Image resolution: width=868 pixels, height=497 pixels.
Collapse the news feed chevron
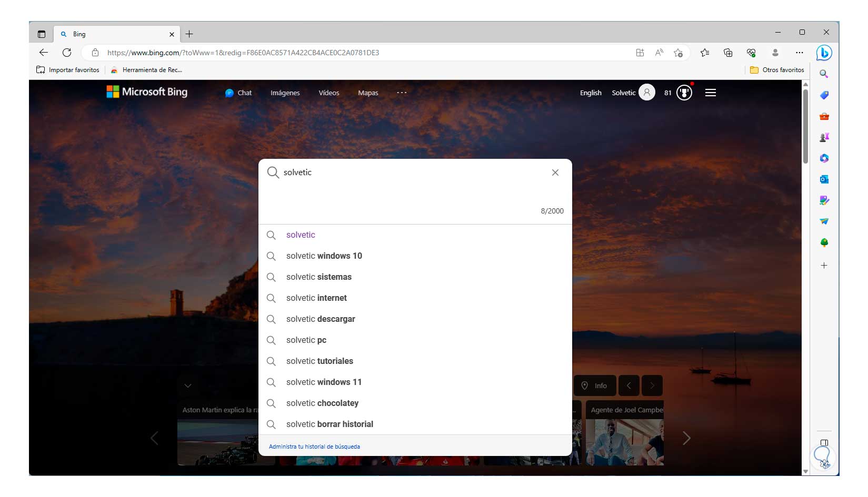pos(188,386)
